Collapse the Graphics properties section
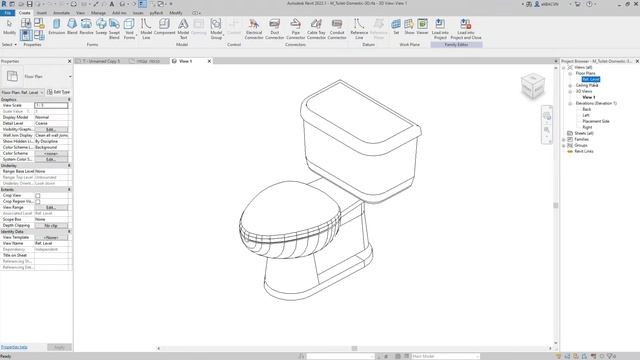 (x=69, y=100)
